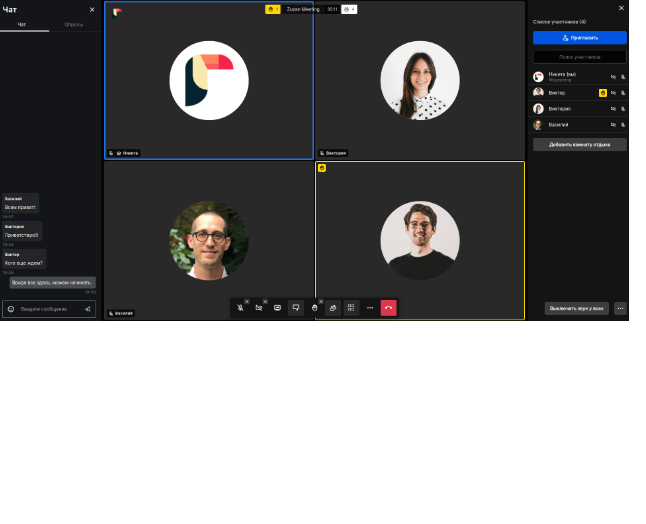This screenshot has width=646, height=524.
Task: Switch to the Чат tab
Action: click(21, 24)
